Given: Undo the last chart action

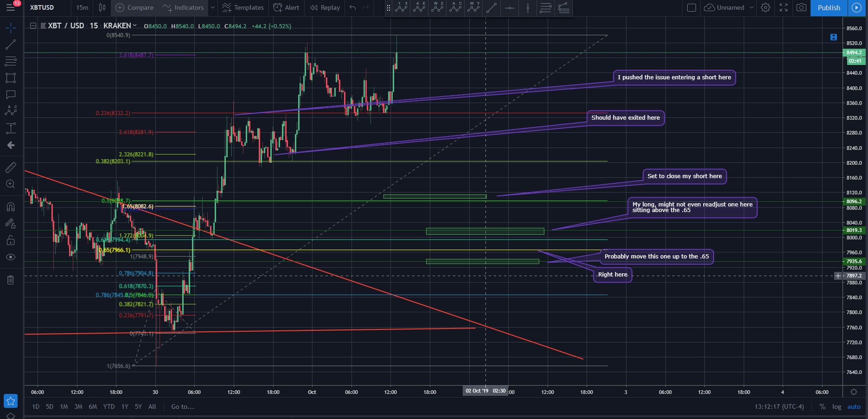Looking at the screenshot, I should 353,7.
